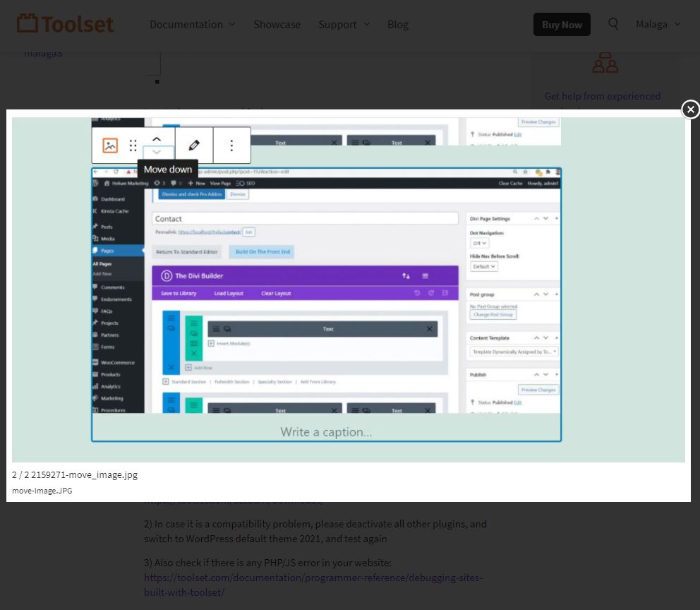The width and height of the screenshot is (700, 610).
Task: Click the file name '2159271-move_image.jpg' caption
Action: pyautogui.click(x=85, y=474)
